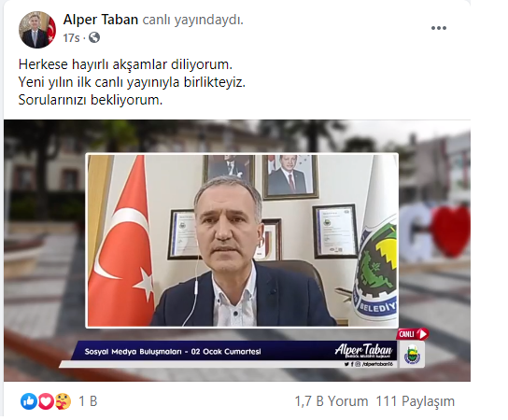Open the 1,7 B Yorum comments

pos(332,401)
